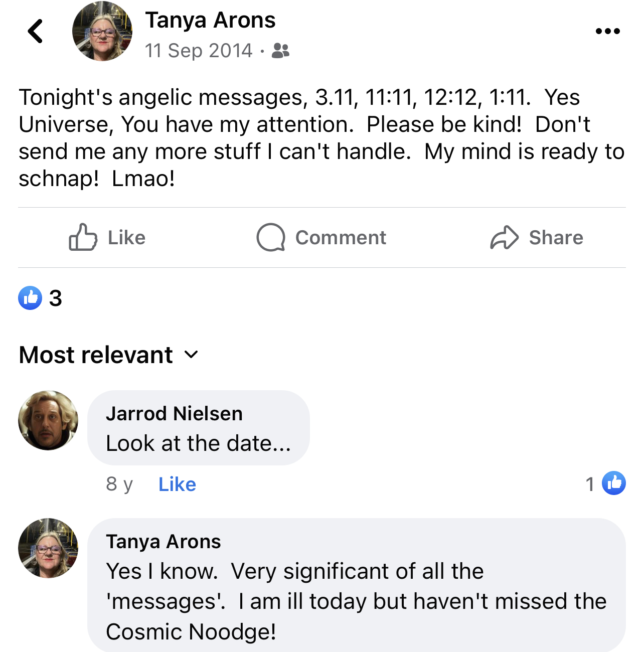This screenshot has height=652, width=644.
Task: Tap the friends audience icon next to the date
Action: (x=280, y=51)
